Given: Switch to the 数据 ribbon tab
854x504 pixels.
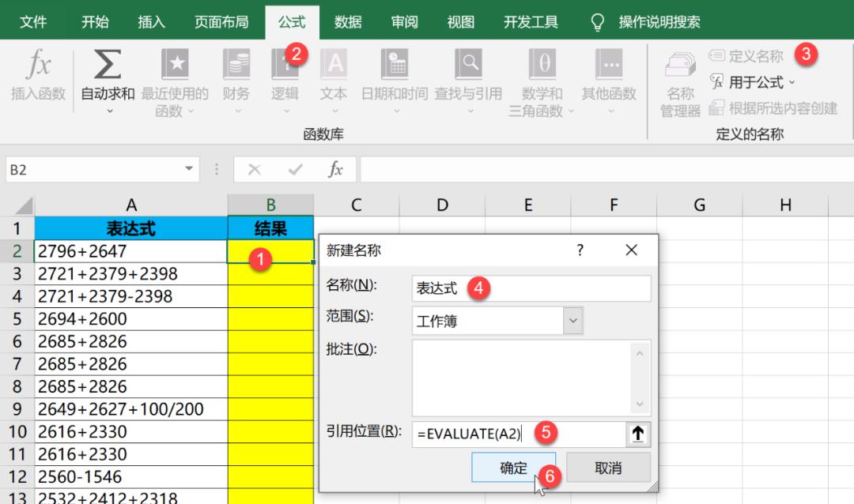Looking at the screenshot, I should point(348,21).
